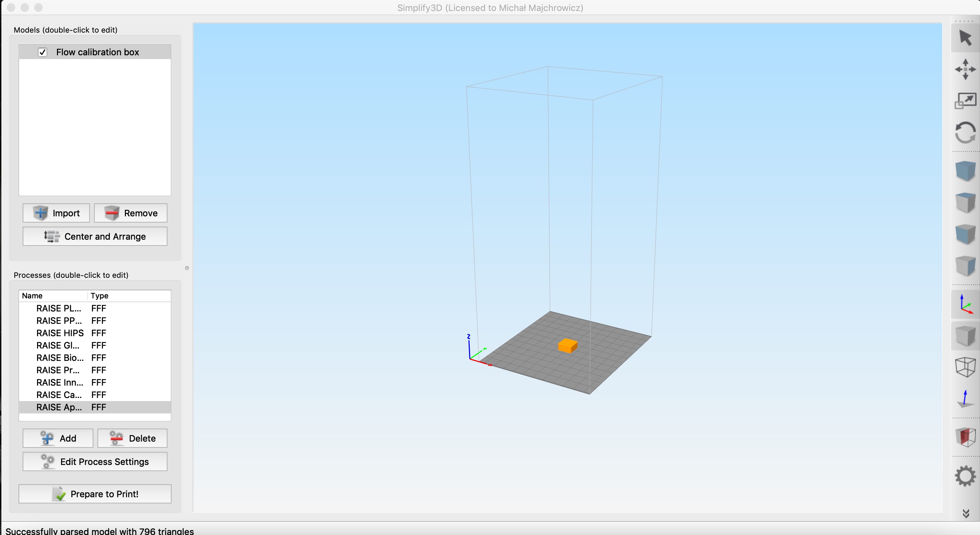Click Prepare to Print! button
Image resolution: width=980 pixels, height=535 pixels.
point(95,494)
